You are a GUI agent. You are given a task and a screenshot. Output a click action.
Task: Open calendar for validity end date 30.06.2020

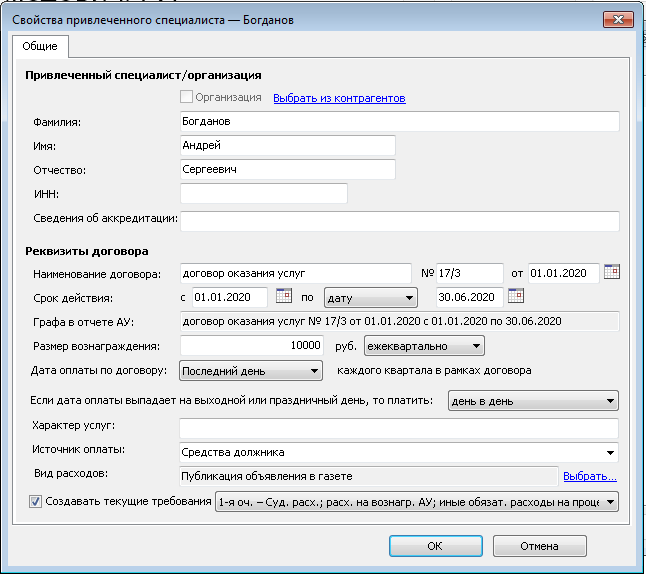point(516,296)
